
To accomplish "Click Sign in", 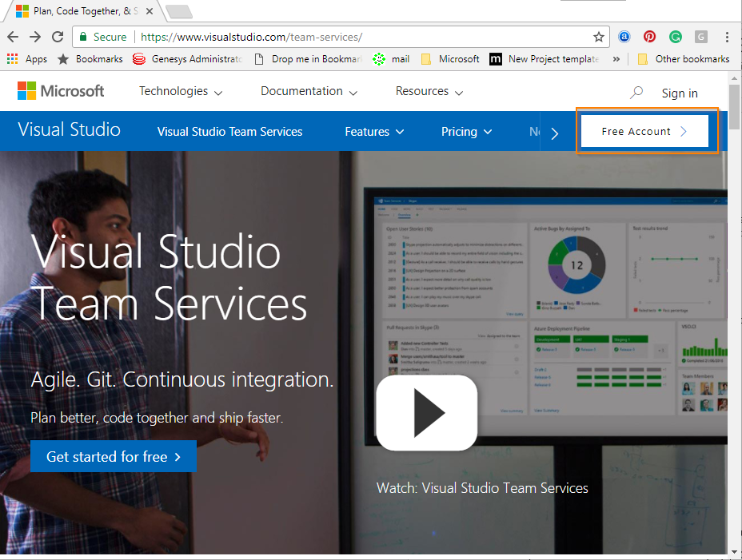I will 680,93.
